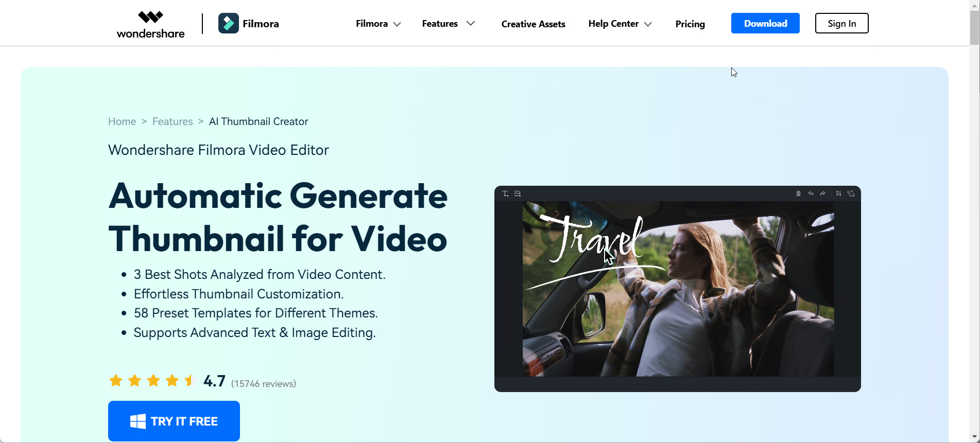This screenshot has height=443, width=980.
Task: Click the (15746 reviews) text
Action: point(264,384)
